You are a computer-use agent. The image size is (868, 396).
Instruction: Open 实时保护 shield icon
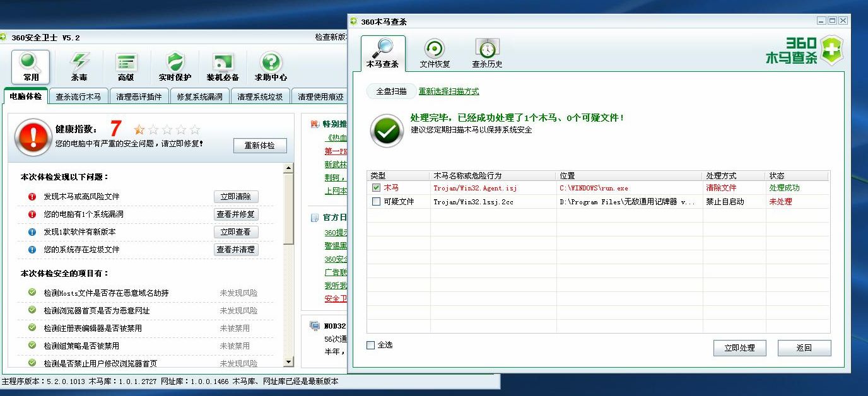pos(175,67)
